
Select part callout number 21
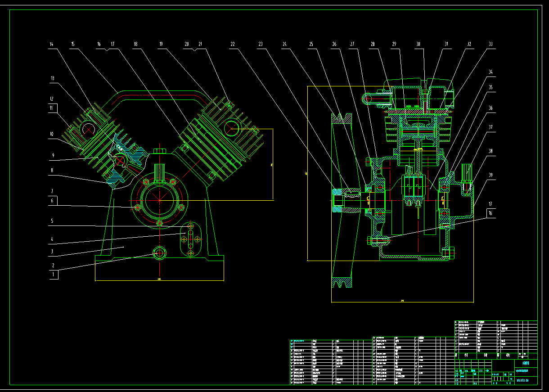pyautogui.click(x=201, y=44)
